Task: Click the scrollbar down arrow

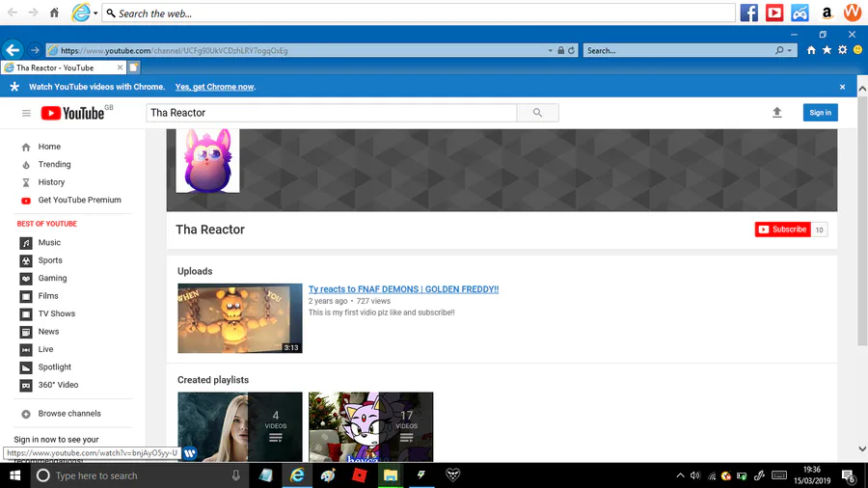Action: [x=862, y=448]
